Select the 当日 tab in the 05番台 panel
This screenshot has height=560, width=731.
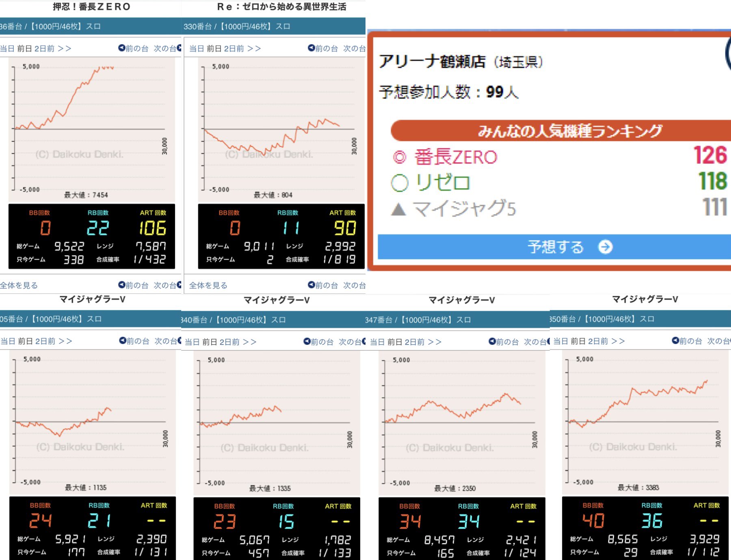click(8, 341)
